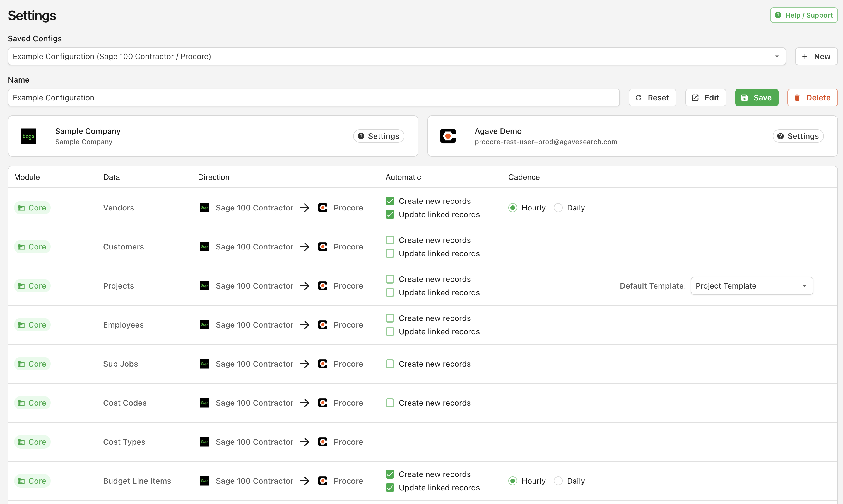
Task: Click the procore-test-user email text
Action: [546, 142]
